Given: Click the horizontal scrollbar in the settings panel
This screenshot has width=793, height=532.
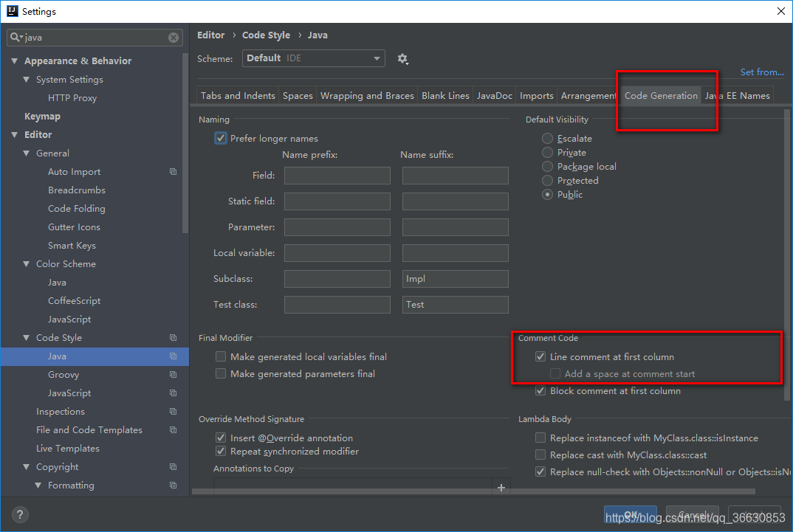Looking at the screenshot, I should pos(473,491).
